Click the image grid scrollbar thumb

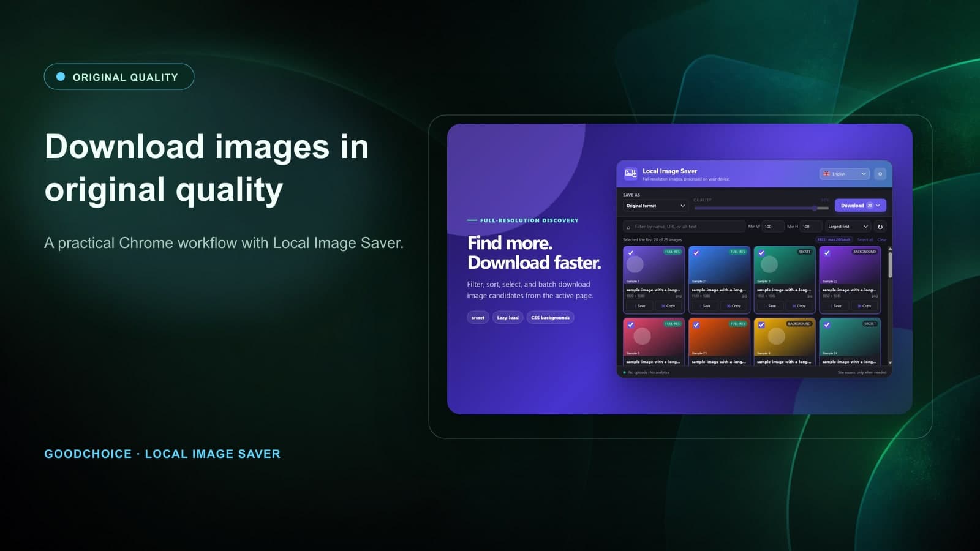pos(890,264)
